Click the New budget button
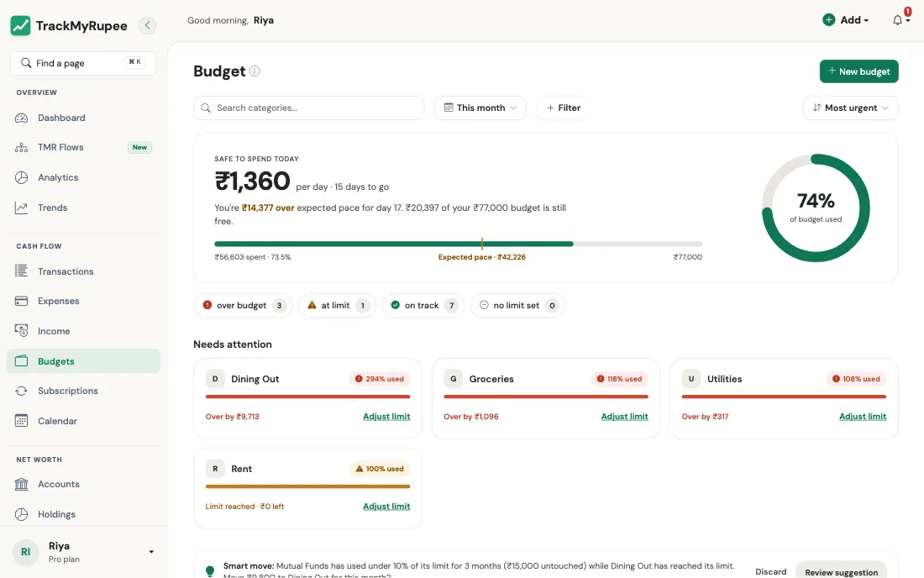The width and height of the screenshot is (924, 578). click(x=858, y=71)
